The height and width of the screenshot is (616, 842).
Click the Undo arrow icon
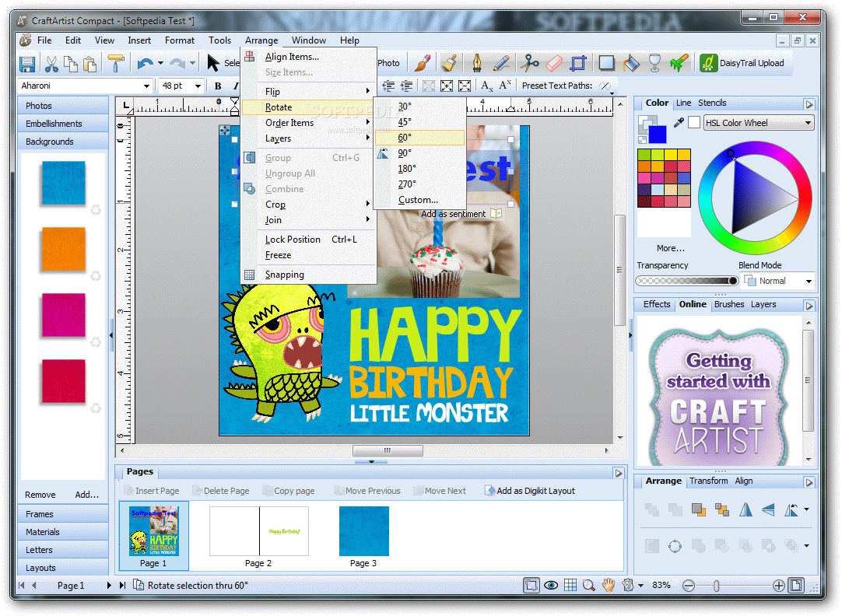point(145,64)
